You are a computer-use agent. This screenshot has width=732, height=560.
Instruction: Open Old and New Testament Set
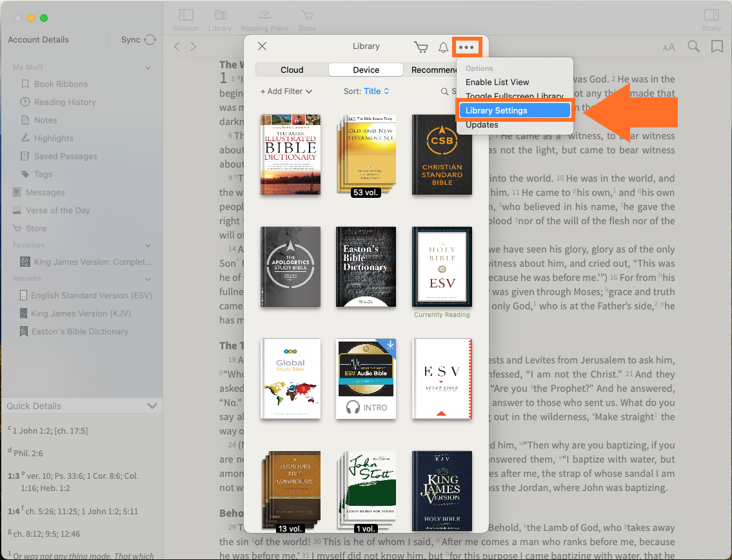[367, 155]
